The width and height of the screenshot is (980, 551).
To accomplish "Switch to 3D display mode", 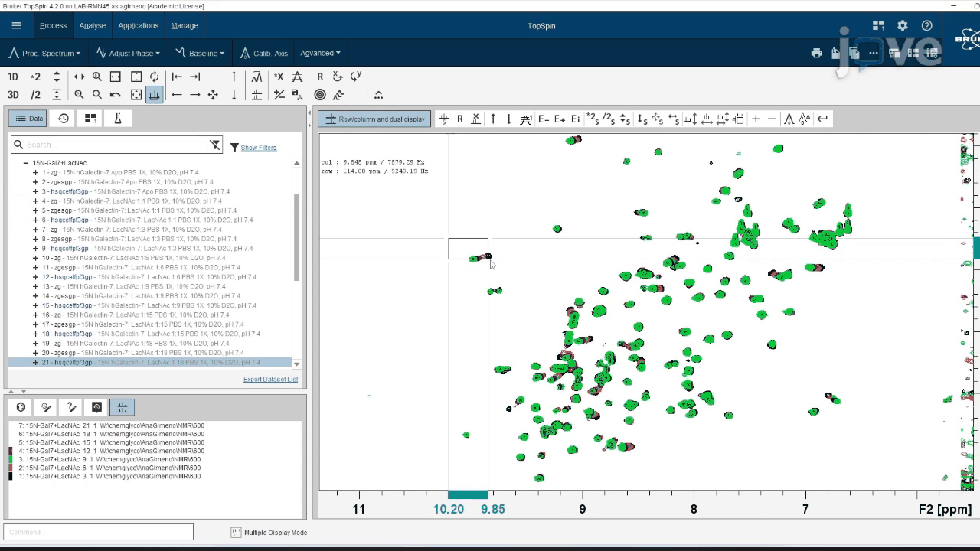I will click(13, 95).
